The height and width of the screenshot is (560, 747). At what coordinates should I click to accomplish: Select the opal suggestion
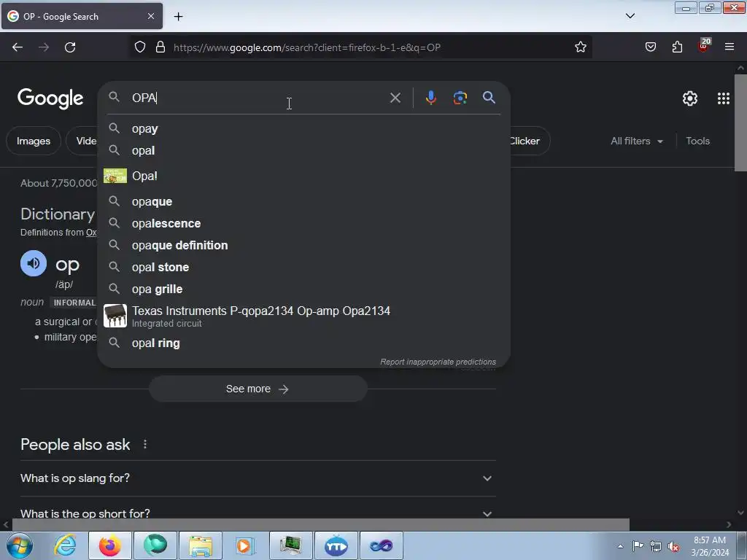pos(303,150)
